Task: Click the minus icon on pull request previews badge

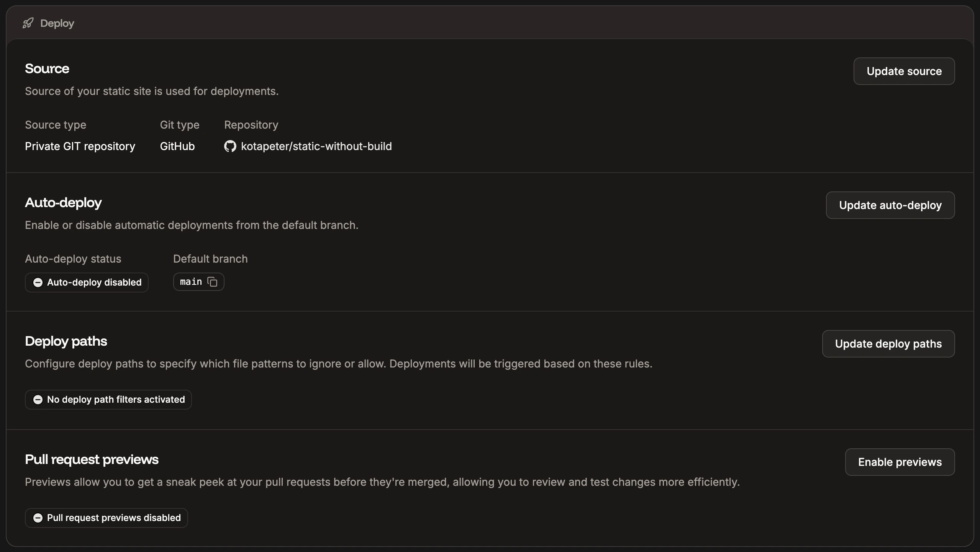Action: point(38,518)
